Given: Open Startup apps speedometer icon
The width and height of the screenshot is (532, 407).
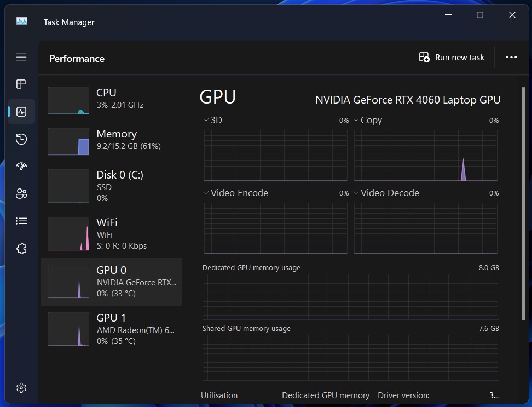Looking at the screenshot, I should [21, 166].
